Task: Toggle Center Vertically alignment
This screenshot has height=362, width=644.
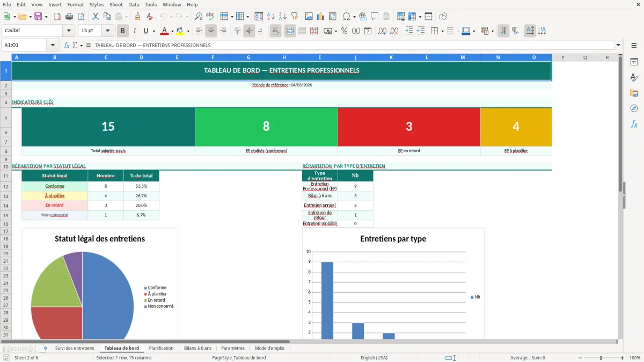Action: click(x=249, y=31)
